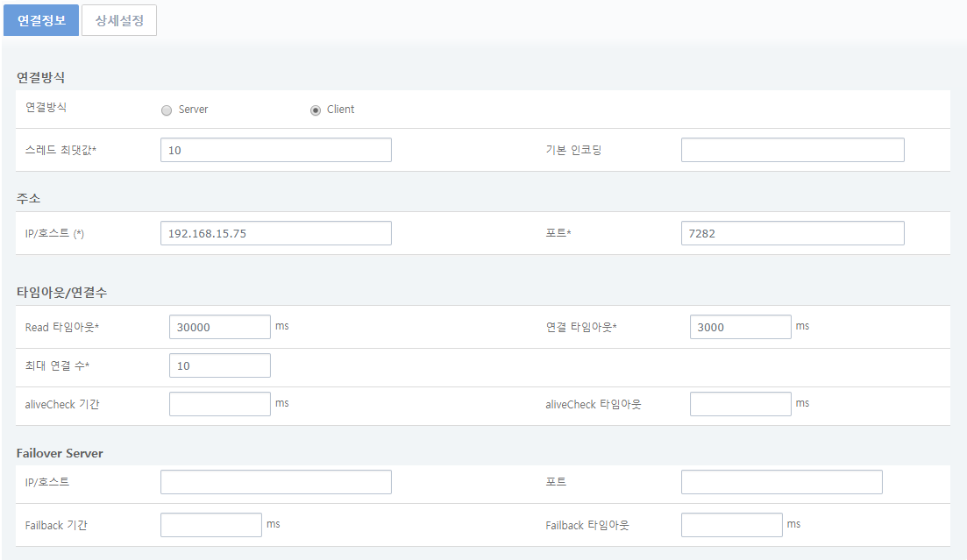Screen dimensions: 967x560
Task: Click the aliveCheck 기간 input field
Action: 219,404
